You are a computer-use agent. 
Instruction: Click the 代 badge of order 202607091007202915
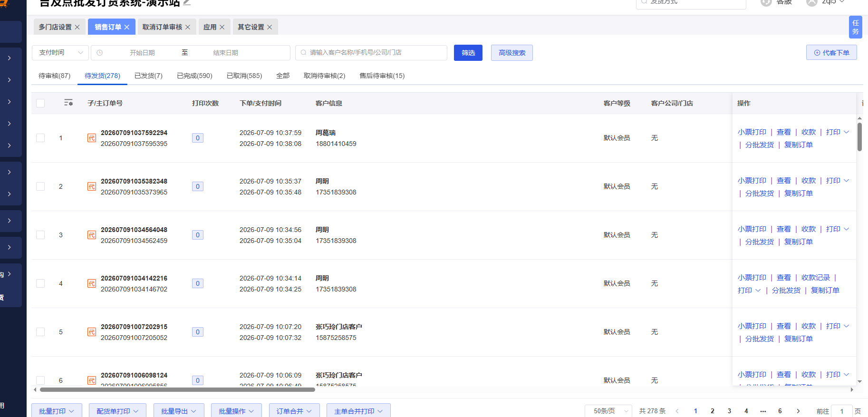coord(92,332)
